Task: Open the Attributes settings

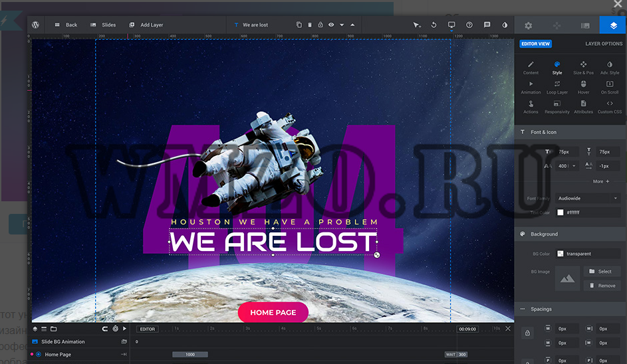Action: 583,107
